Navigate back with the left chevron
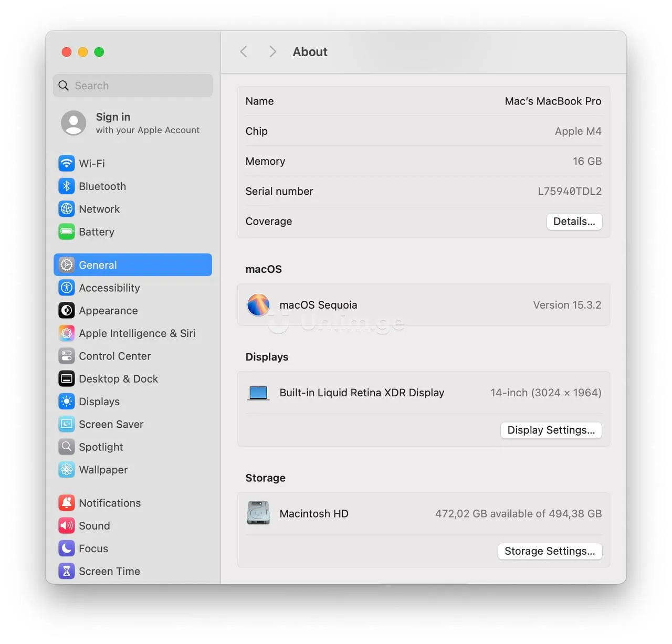 coord(244,51)
